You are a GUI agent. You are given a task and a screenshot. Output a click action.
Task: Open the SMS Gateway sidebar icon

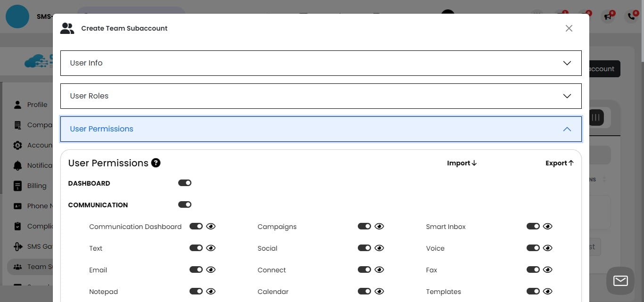pyautogui.click(x=17, y=246)
